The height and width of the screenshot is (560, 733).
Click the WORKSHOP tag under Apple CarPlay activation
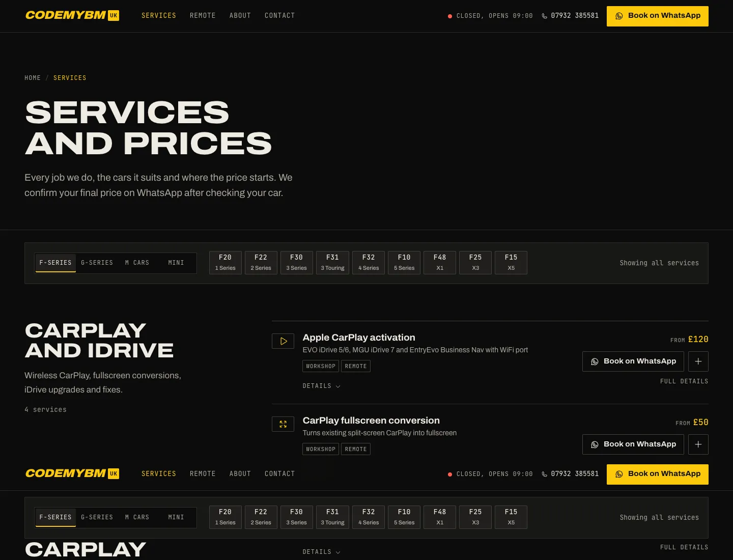[x=321, y=366]
